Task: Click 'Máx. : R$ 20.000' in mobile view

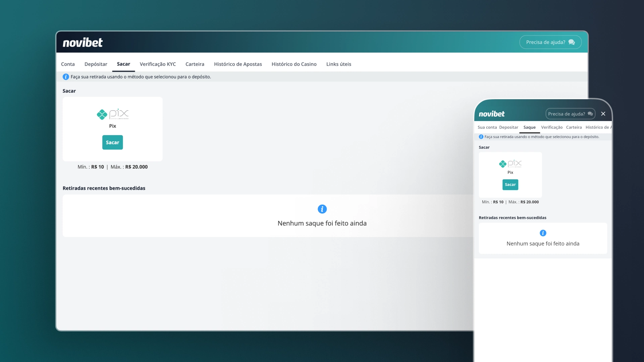Action: pyautogui.click(x=524, y=202)
